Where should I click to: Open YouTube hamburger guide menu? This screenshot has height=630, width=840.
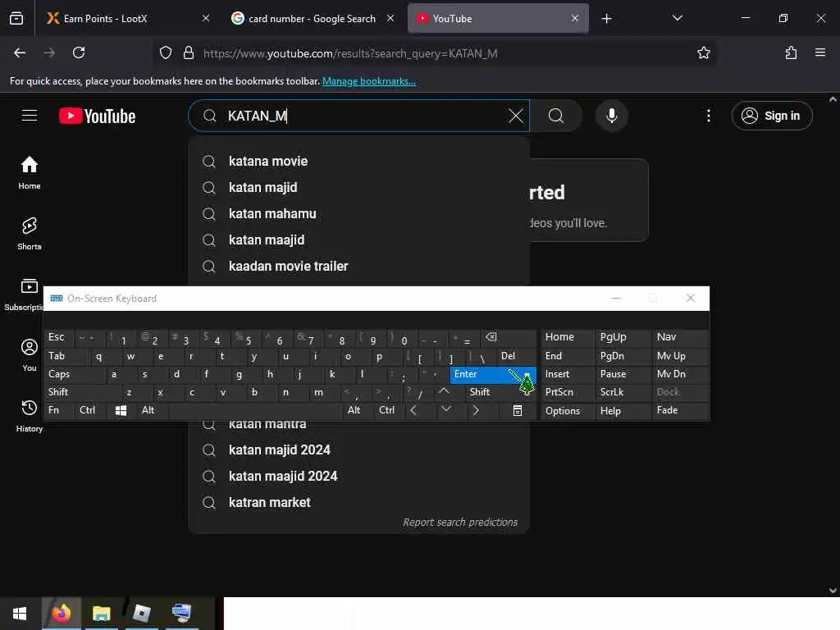tap(30, 116)
